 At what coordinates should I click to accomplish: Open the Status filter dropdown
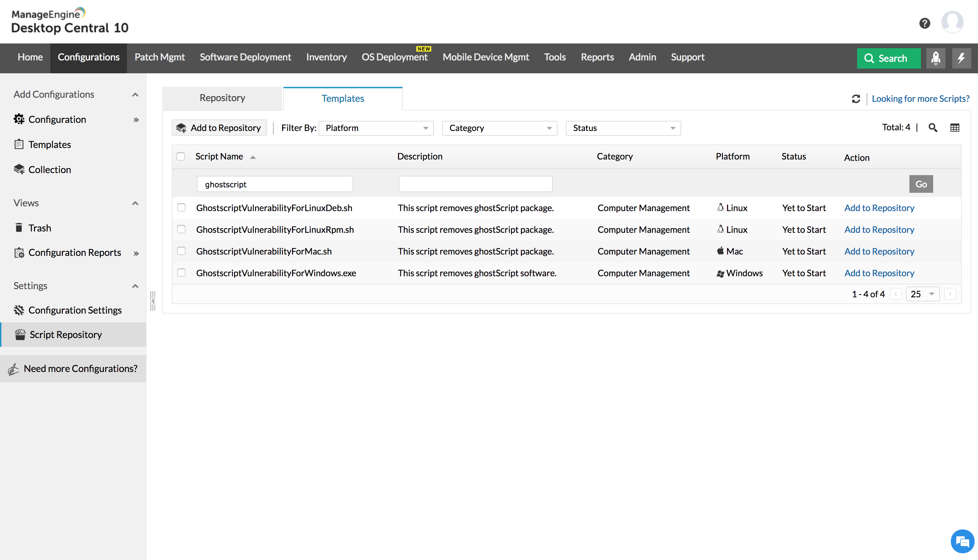click(x=623, y=128)
